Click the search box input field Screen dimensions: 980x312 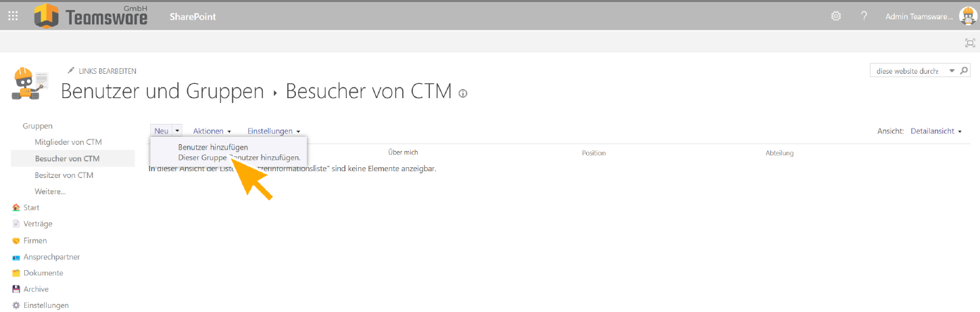coord(907,71)
